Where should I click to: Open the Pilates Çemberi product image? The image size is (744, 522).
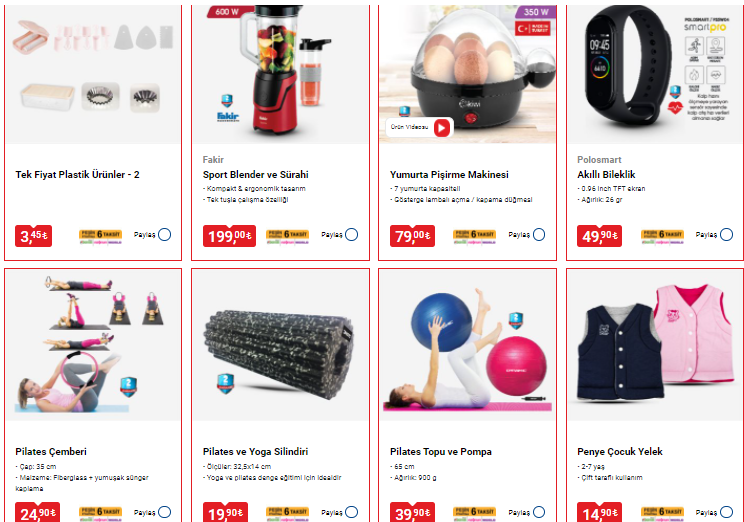tap(93, 345)
